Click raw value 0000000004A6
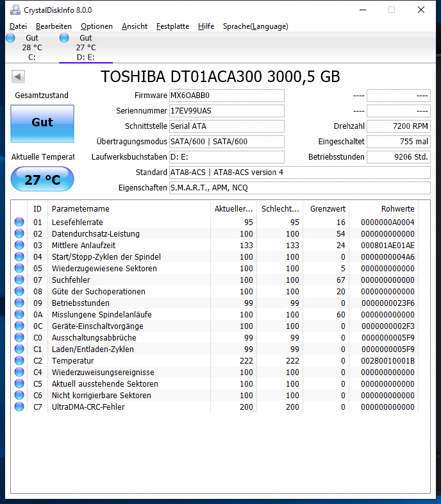The width and height of the screenshot is (441, 504). point(388,257)
